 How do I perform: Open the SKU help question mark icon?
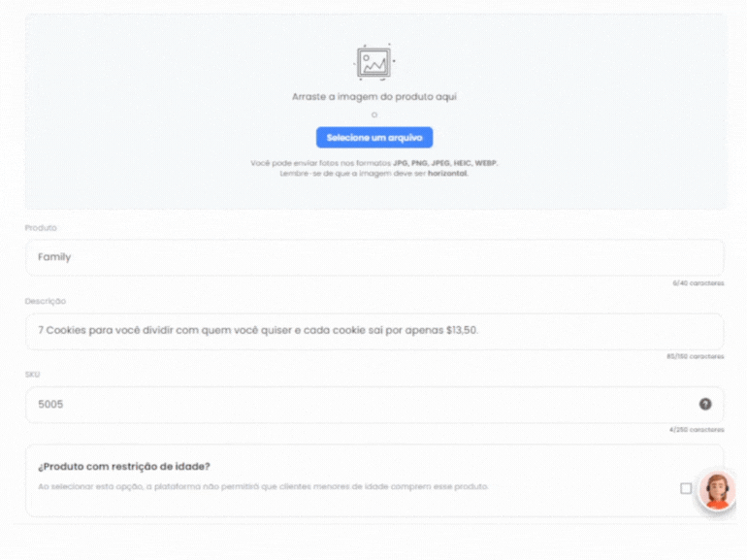705,404
